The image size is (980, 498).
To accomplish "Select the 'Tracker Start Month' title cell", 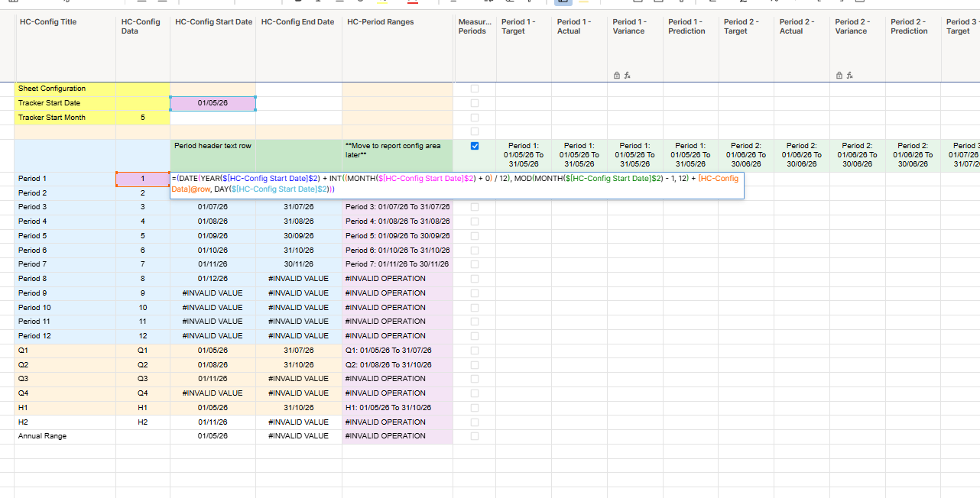I will tap(65, 118).
